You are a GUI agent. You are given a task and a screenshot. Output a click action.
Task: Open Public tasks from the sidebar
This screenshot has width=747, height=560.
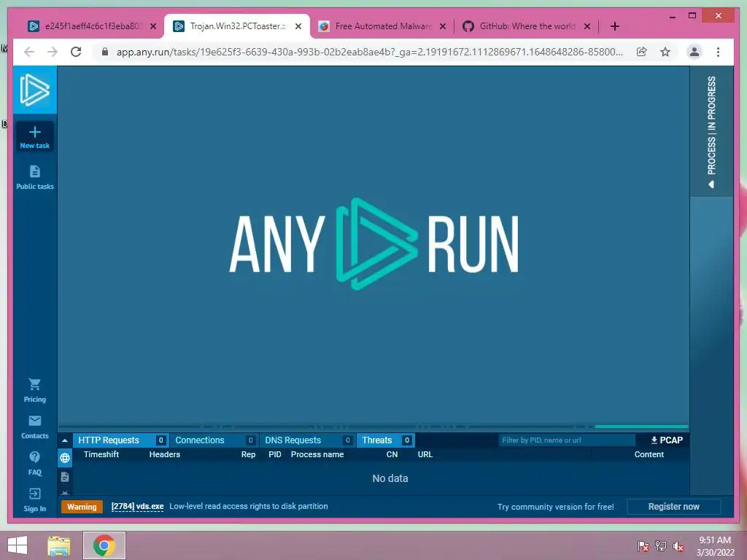pyautogui.click(x=35, y=178)
